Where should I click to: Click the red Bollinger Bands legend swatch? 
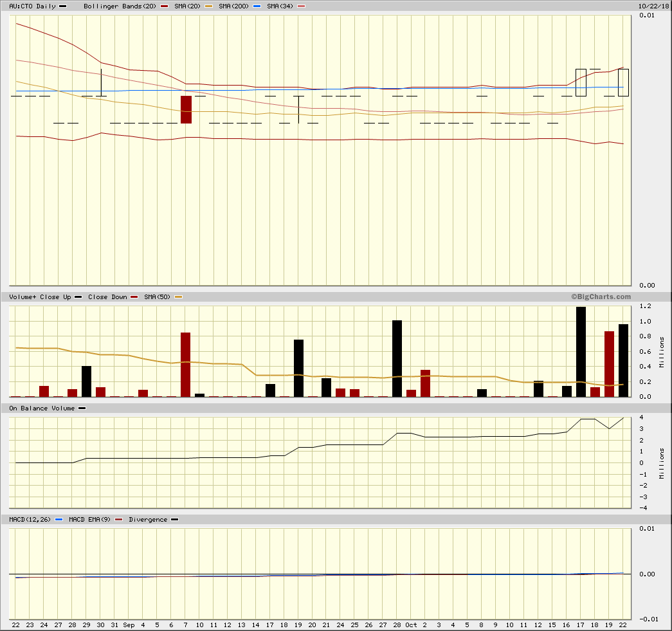(x=164, y=6)
